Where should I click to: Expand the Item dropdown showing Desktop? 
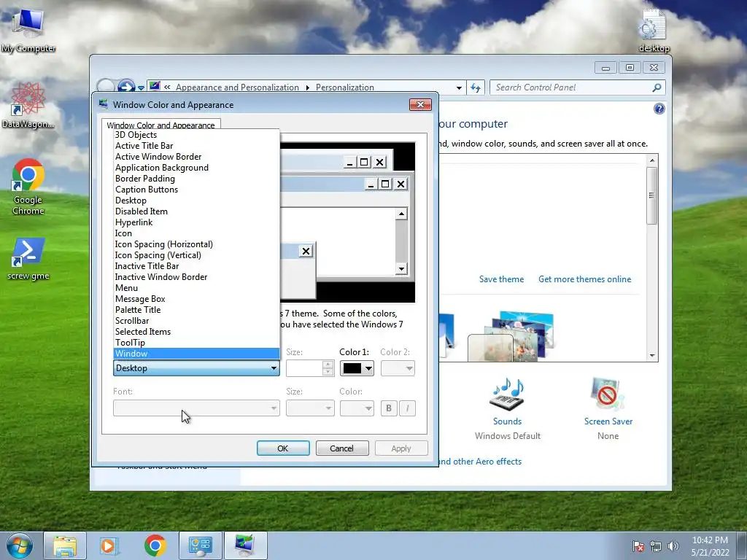coord(196,368)
